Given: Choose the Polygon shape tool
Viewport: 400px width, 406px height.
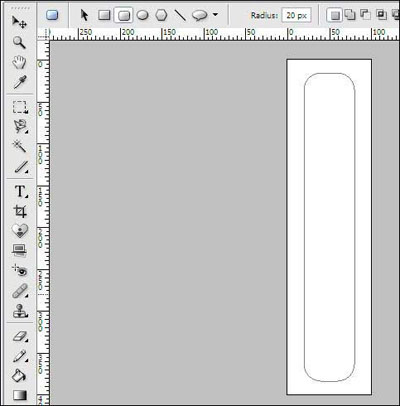Looking at the screenshot, I should coord(162,15).
